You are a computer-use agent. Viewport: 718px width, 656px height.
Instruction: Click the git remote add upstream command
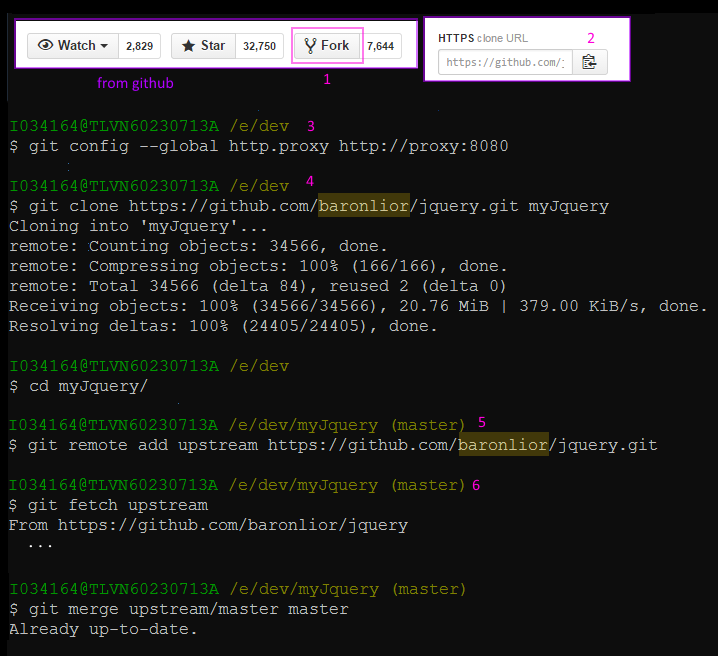(333, 445)
